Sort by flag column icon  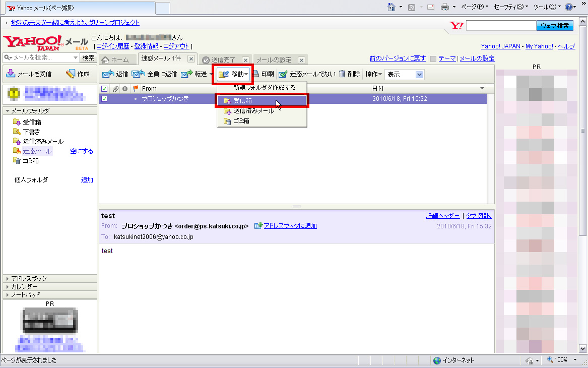pos(136,89)
